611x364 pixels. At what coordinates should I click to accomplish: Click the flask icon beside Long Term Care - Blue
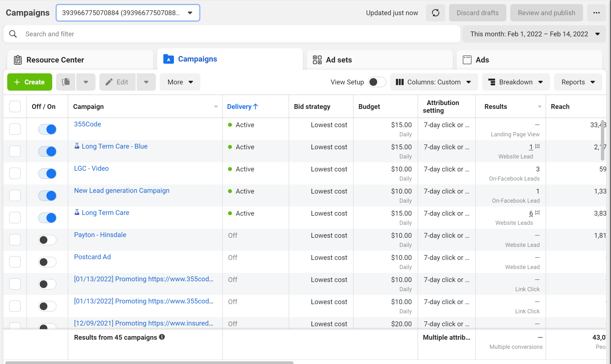tap(77, 146)
